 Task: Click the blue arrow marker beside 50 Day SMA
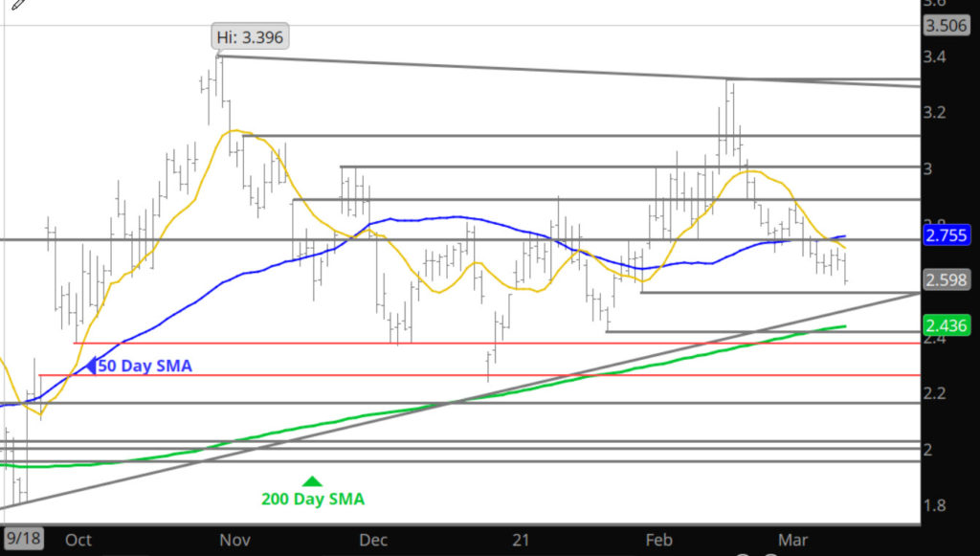point(92,365)
